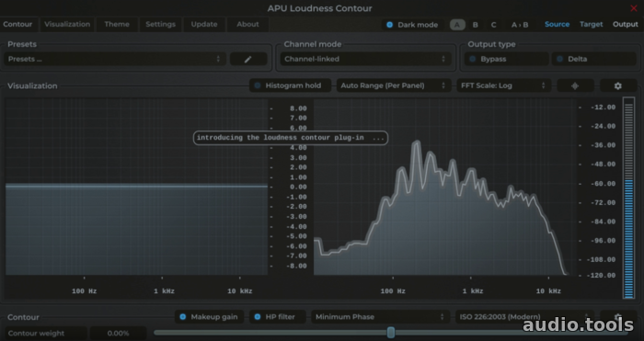
Task: Open Auto Range (Per Panel) dropdown
Action: pyautogui.click(x=394, y=85)
